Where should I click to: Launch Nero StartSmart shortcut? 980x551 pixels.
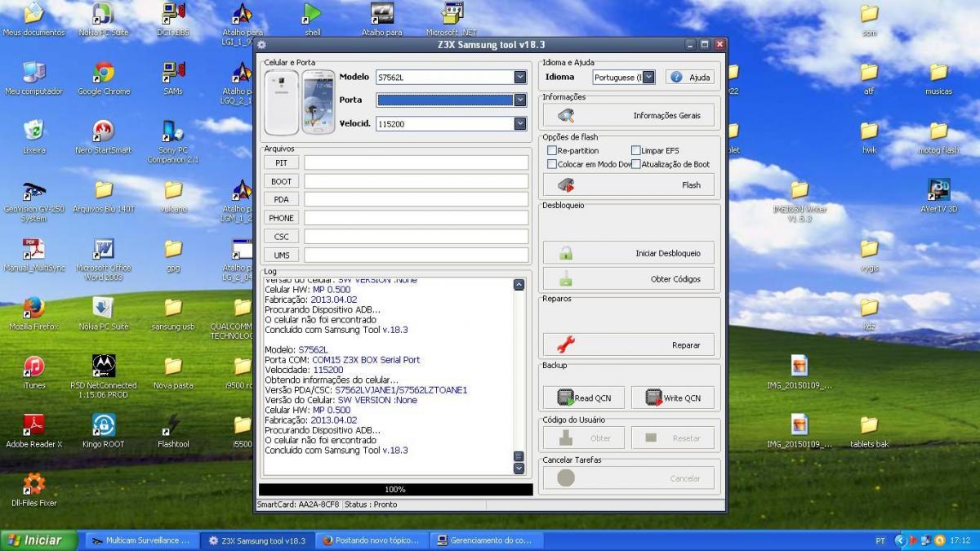104,137
